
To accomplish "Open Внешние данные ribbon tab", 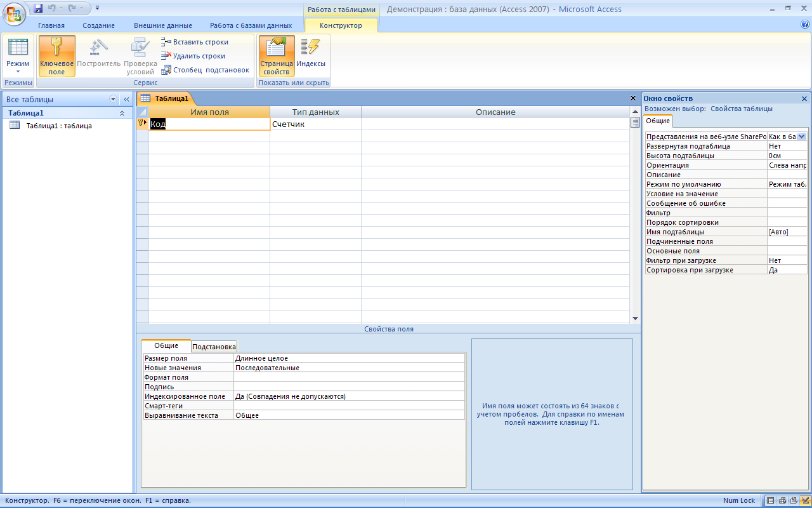I will [163, 25].
